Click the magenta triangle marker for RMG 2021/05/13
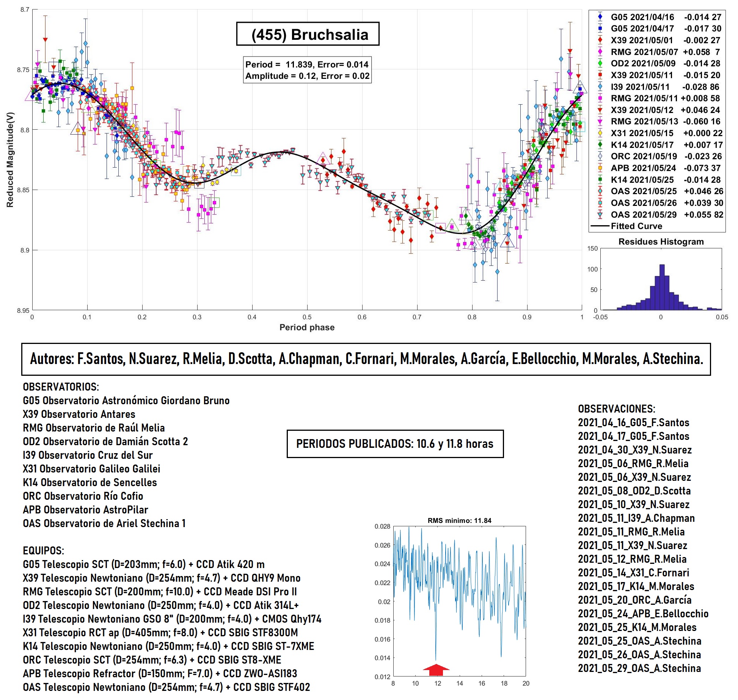This screenshot has height=700, width=738. click(x=600, y=121)
